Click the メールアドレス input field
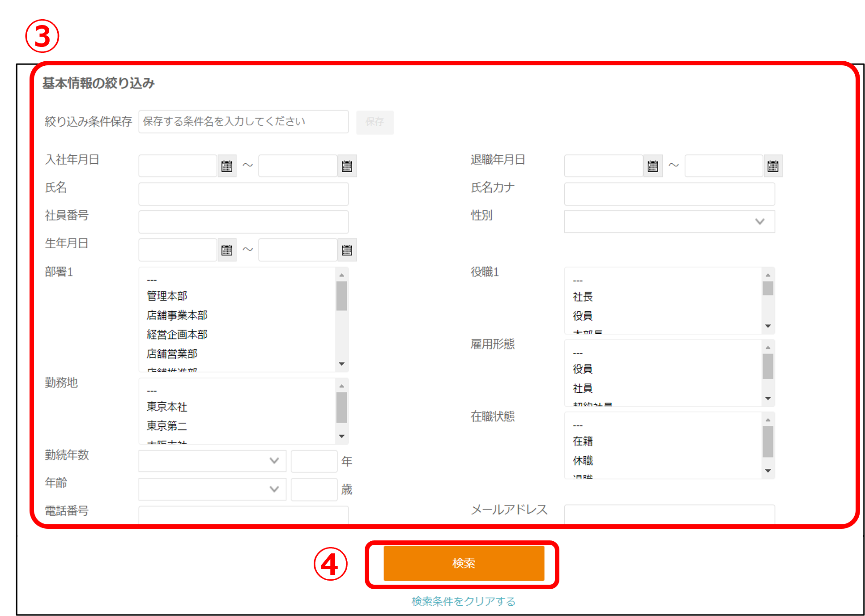The image size is (865, 616). 669,514
